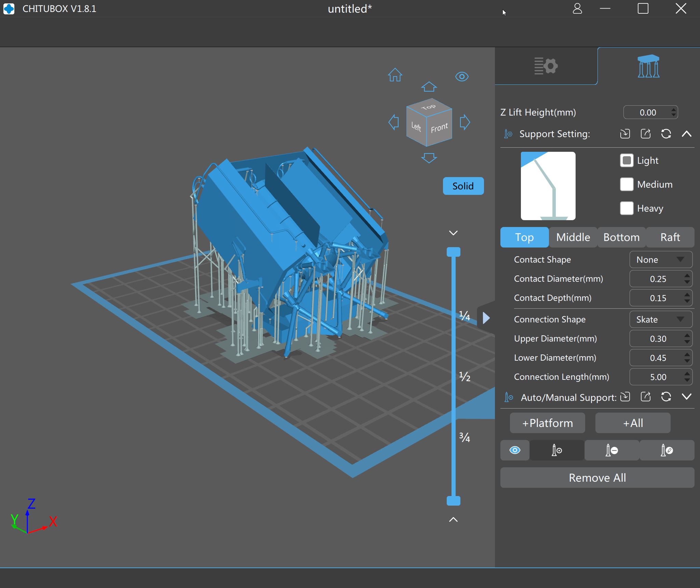700x588 pixels.
Task: Collapse the Support Setting section
Action: tap(686, 134)
